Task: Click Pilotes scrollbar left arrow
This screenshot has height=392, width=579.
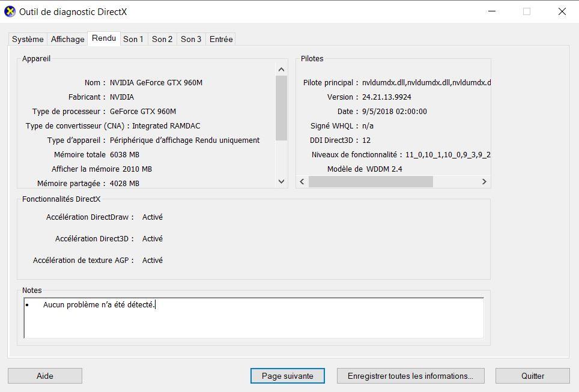Action: click(x=302, y=182)
